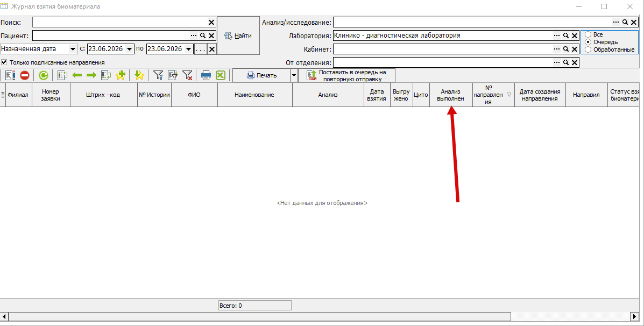Select the Очередь radio button
Screen dimensions: 644x326
point(588,42)
